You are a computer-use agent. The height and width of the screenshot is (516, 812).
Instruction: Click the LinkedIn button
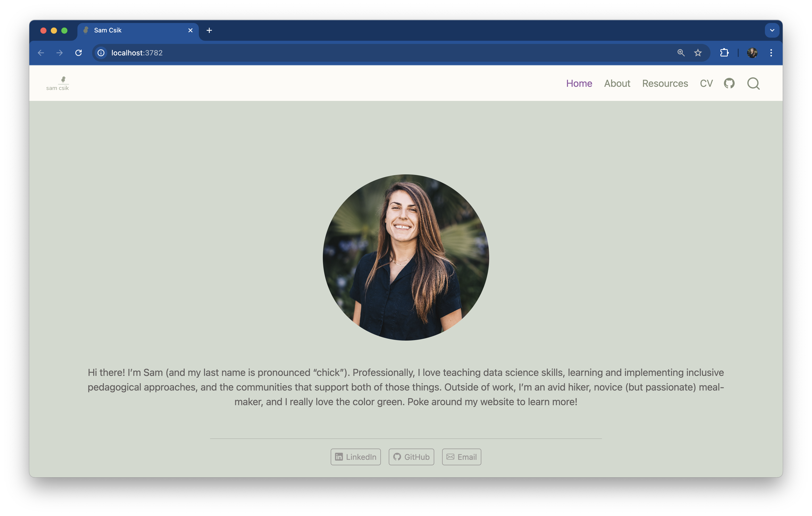(x=356, y=457)
